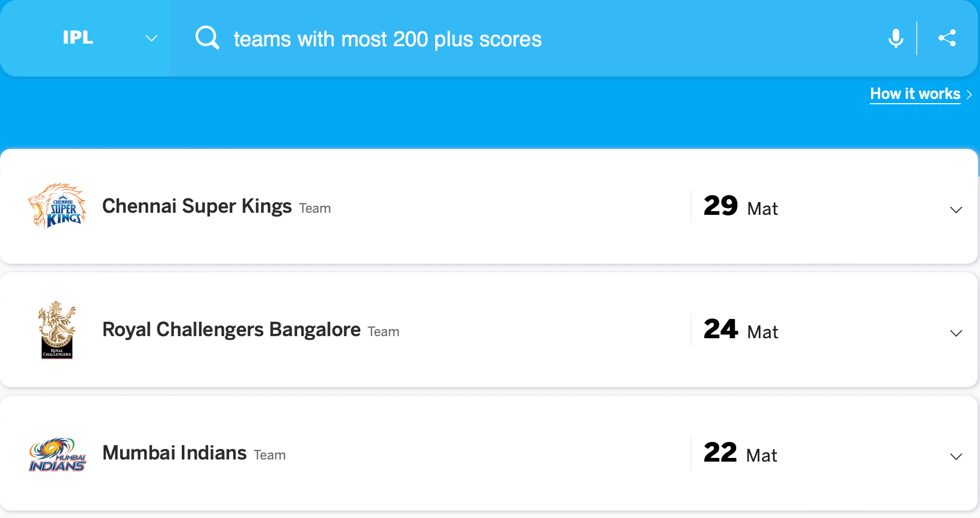Click the Royal Challengers Bangalore logo
This screenshot has height=518, width=980.
(x=57, y=330)
